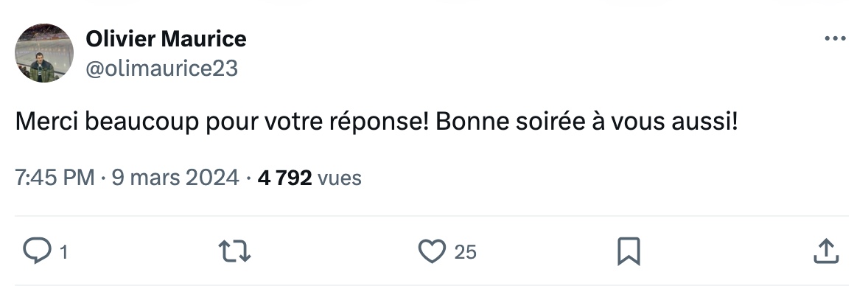Open Olivier Maurice's profile picture

tap(44, 52)
